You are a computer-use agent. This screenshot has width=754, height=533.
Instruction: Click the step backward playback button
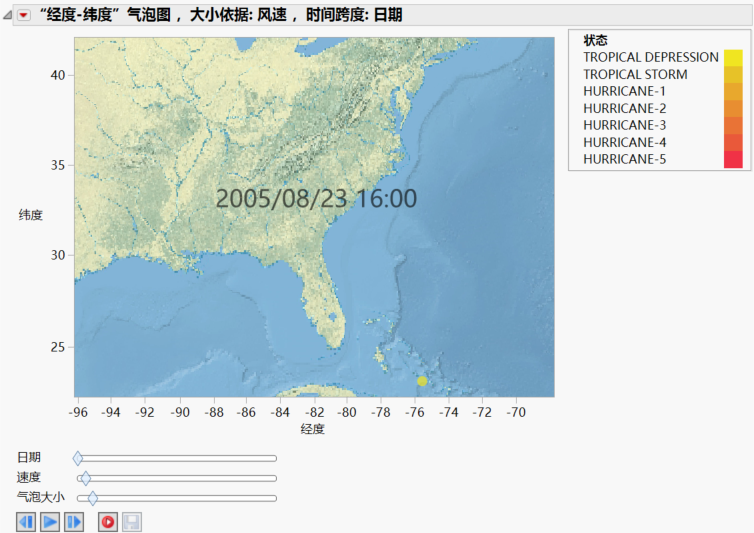tap(26, 521)
